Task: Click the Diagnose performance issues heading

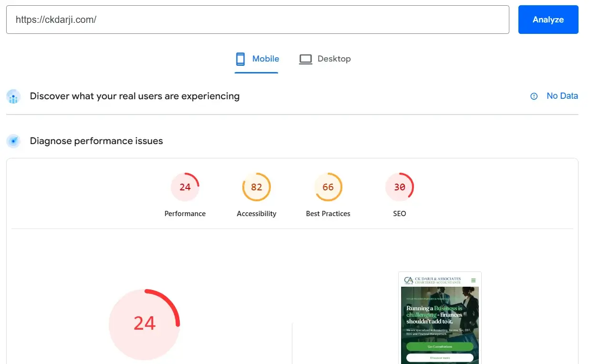Action: point(96,141)
